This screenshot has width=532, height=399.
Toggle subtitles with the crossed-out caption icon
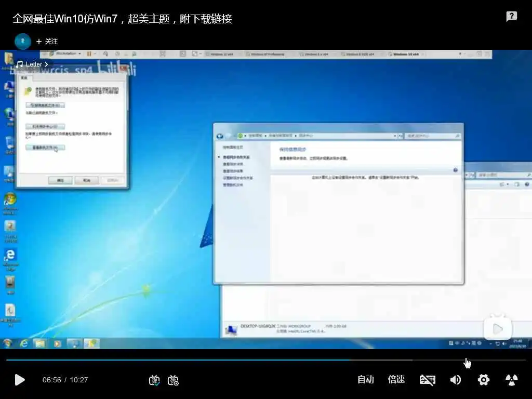[427, 380]
